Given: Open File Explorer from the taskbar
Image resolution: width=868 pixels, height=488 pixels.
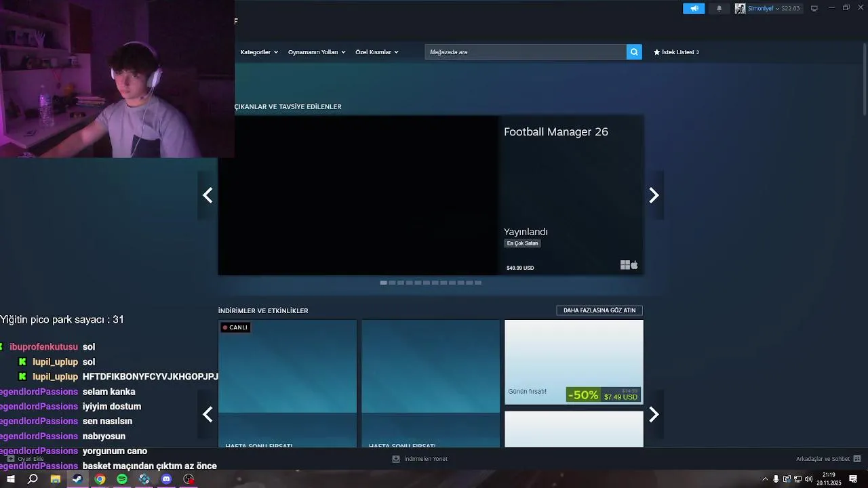Looking at the screenshot, I should pos(55,479).
